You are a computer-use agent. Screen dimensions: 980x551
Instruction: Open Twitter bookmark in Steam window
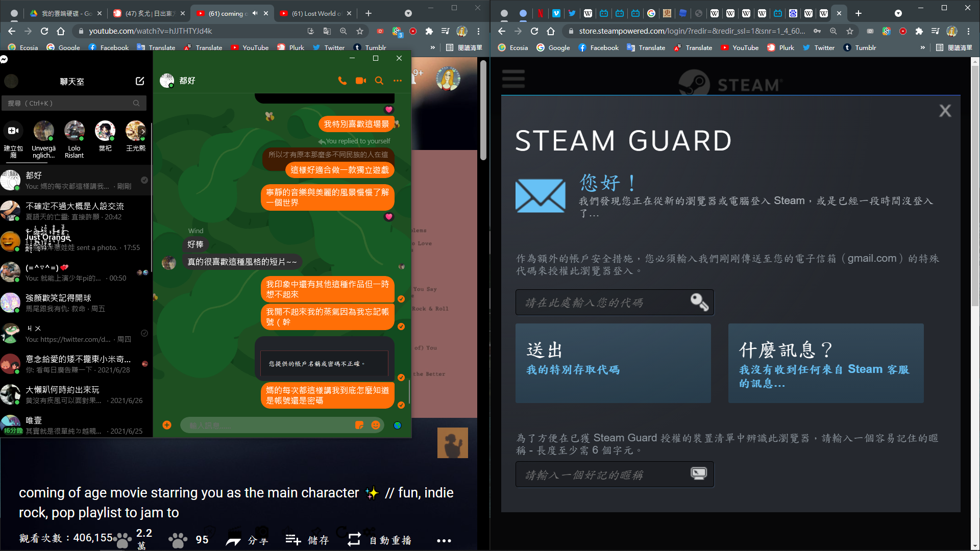818,47
